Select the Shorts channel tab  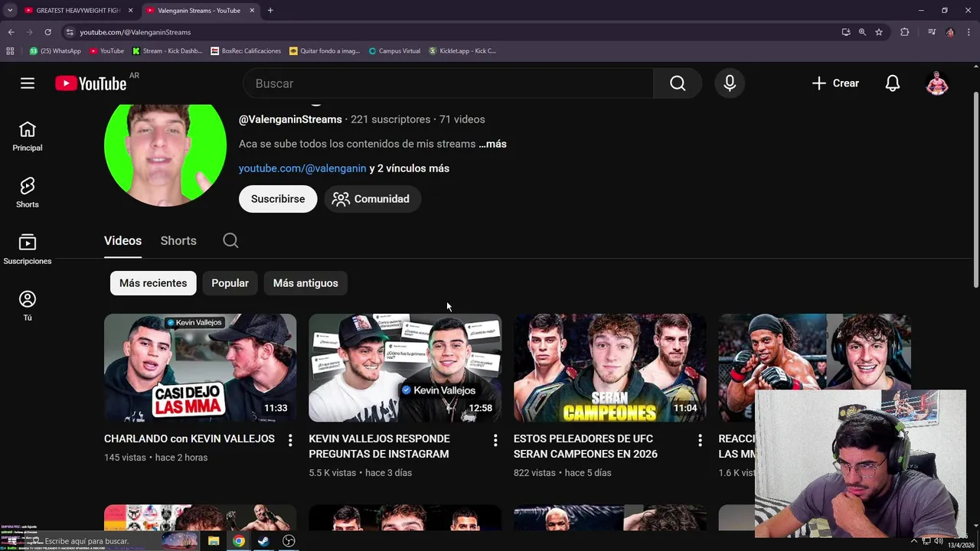tap(178, 240)
